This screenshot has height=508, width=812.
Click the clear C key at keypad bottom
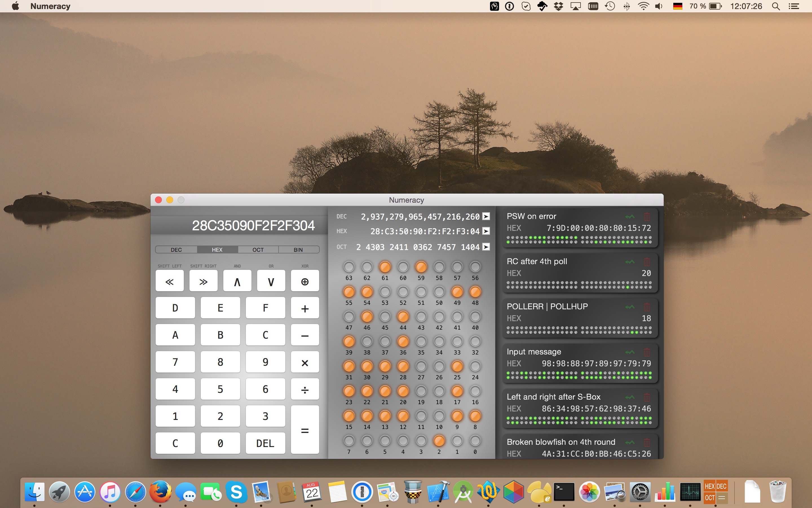(x=175, y=443)
